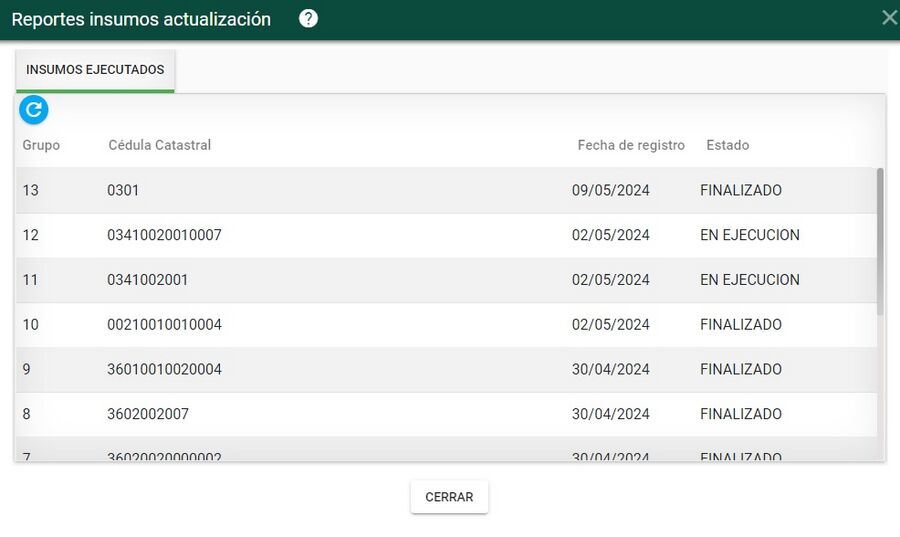The image size is (900, 537).
Task: Click the Estado column header
Action: point(727,145)
